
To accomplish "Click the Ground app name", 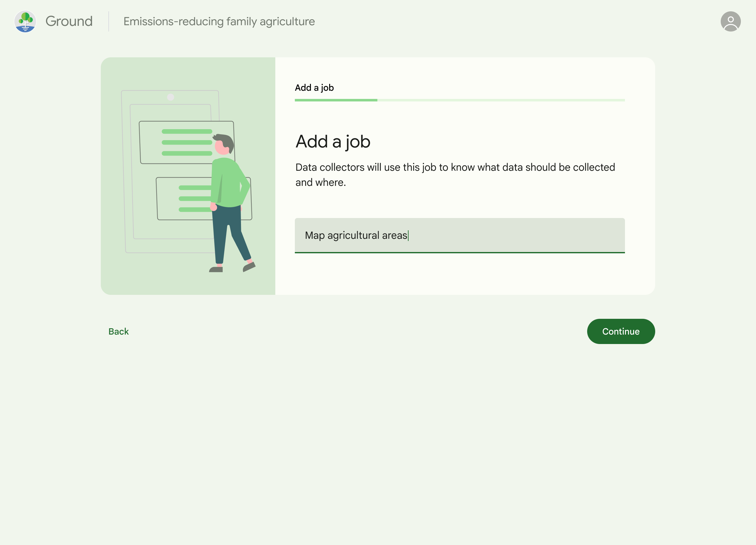I will (x=69, y=21).
